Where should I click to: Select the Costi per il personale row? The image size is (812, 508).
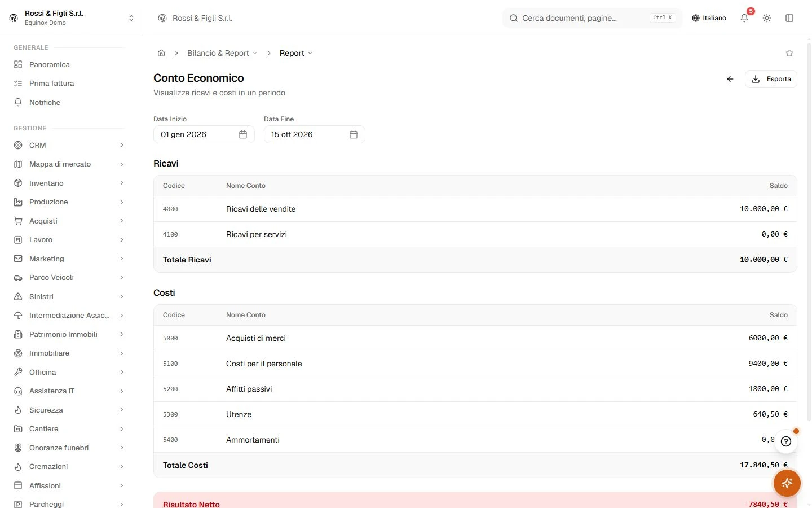tap(475, 364)
